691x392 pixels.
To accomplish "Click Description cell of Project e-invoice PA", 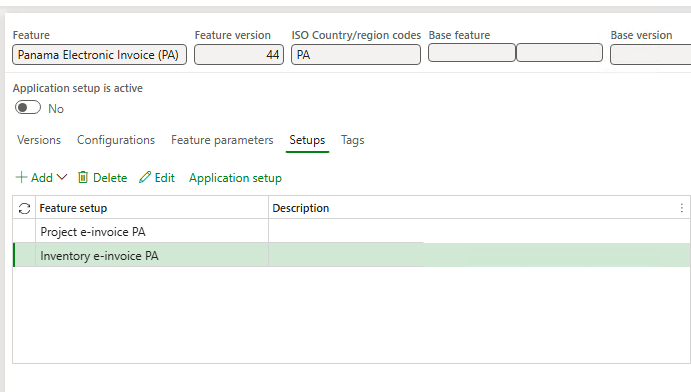I will coord(479,232).
